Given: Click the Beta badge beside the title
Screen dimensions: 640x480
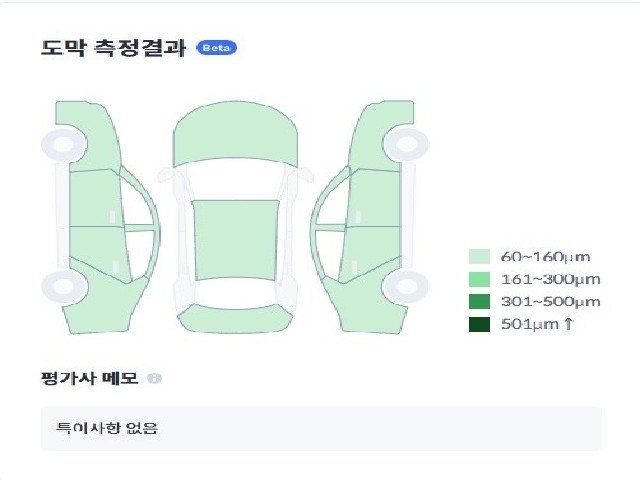Looking at the screenshot, I should click(x=216, y=48).
